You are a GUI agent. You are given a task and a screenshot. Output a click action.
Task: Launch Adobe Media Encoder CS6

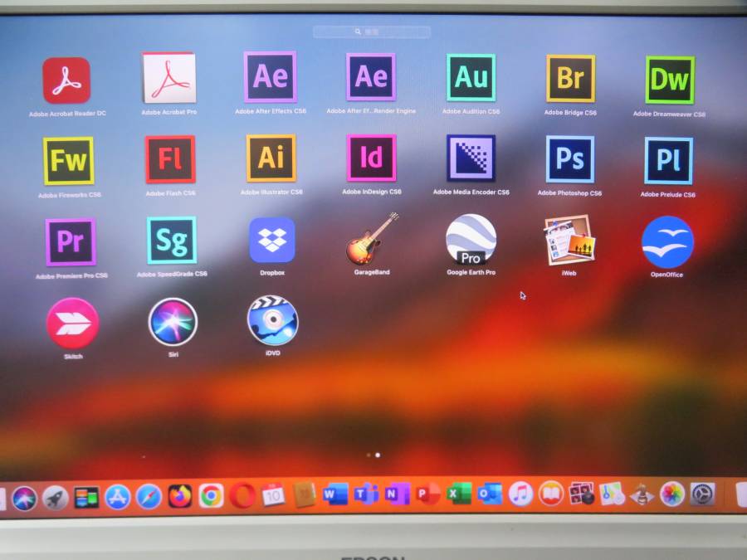click(x=471, y=158)
